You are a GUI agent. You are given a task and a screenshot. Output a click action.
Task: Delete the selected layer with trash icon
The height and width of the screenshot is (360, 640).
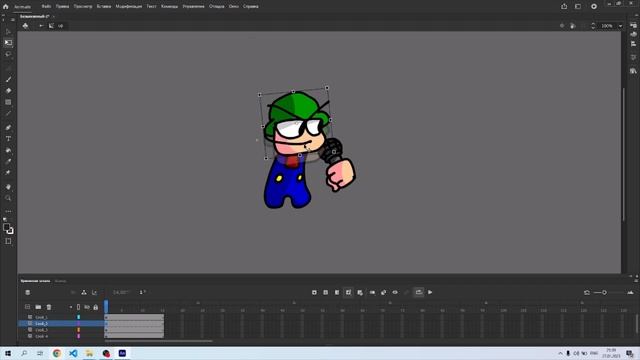[x=49, y=307]
